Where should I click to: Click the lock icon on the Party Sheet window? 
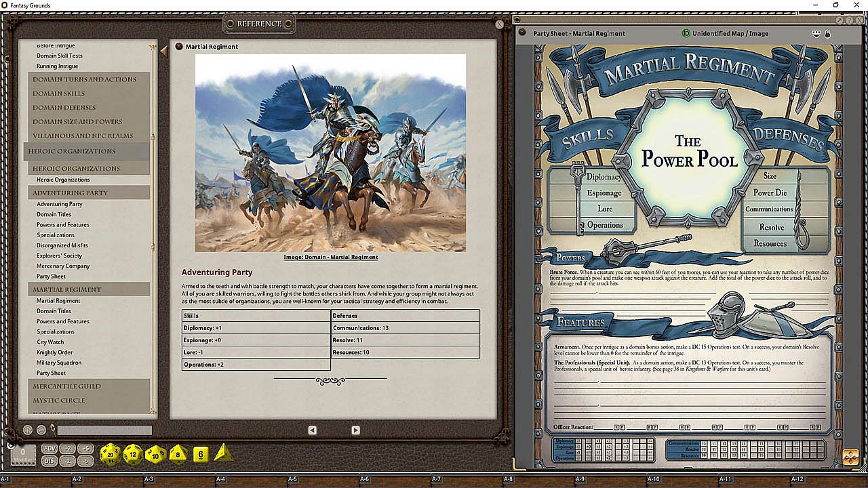[x=827, y=33]
